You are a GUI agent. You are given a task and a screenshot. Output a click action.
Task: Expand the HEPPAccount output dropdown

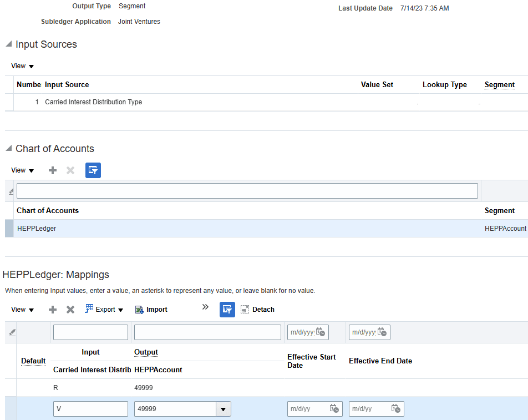click(x=223, y=409)
